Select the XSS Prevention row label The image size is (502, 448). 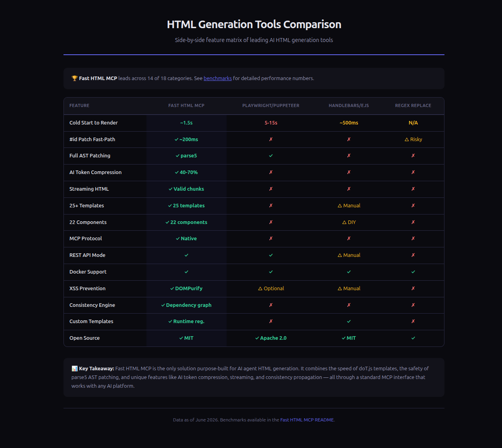[x=87, y=289]
